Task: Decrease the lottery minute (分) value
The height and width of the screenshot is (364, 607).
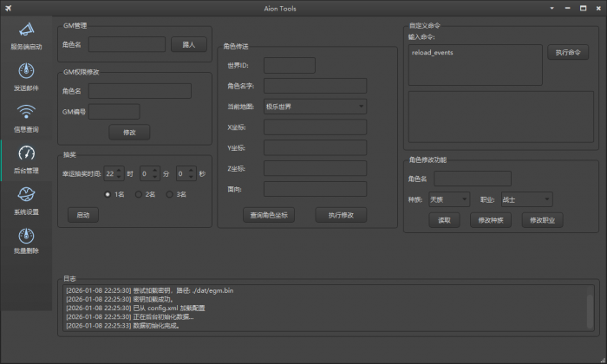Action: pyautogui.click(x=155, y=177)
